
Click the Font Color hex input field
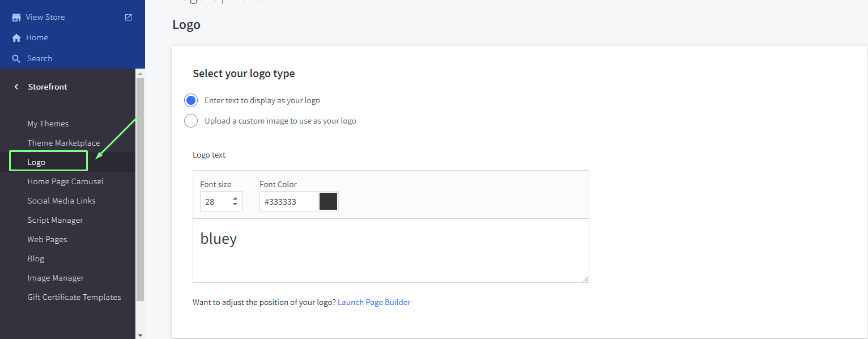pyautogui.click(x=289, y=202)
